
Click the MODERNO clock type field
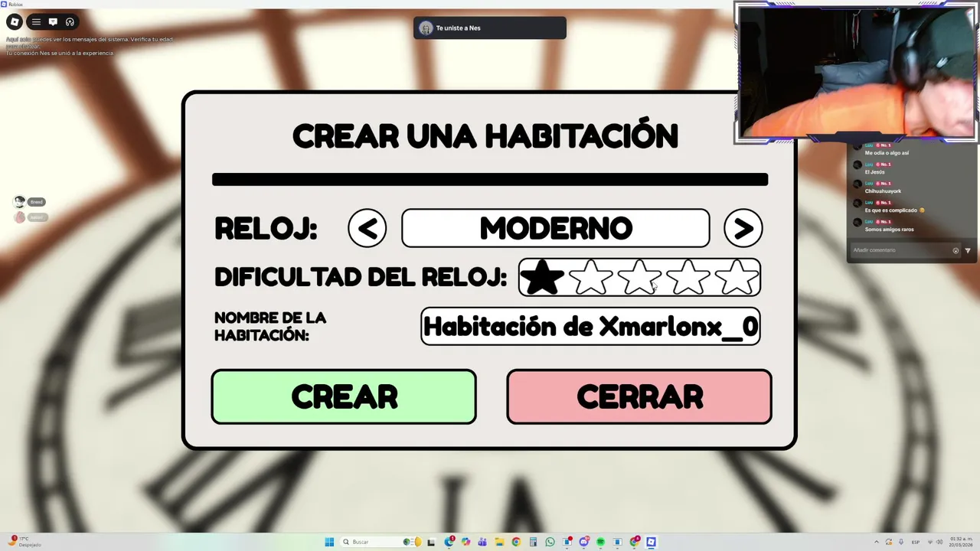(556, 228)
